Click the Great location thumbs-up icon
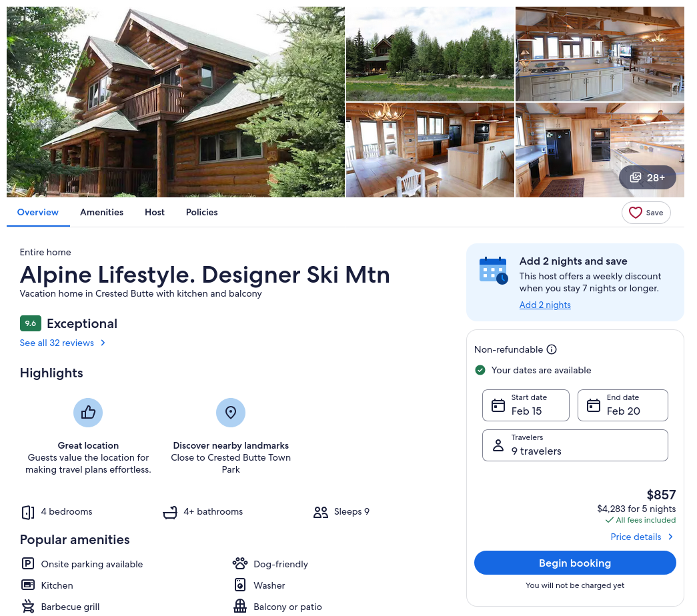The width and height of the screenshot is (697, 616). coord(88,413)
